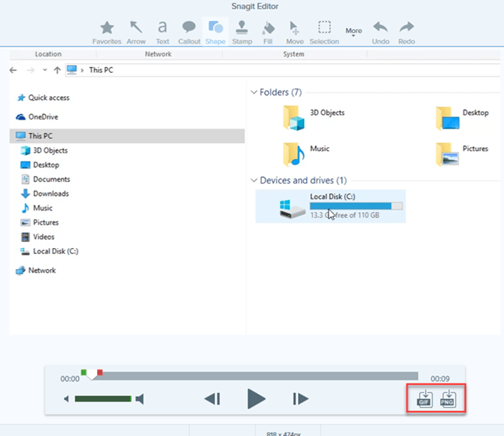This screenshot has height=436, width=504.
Task: Select the Stamp tool
Action: click(242, 32)
